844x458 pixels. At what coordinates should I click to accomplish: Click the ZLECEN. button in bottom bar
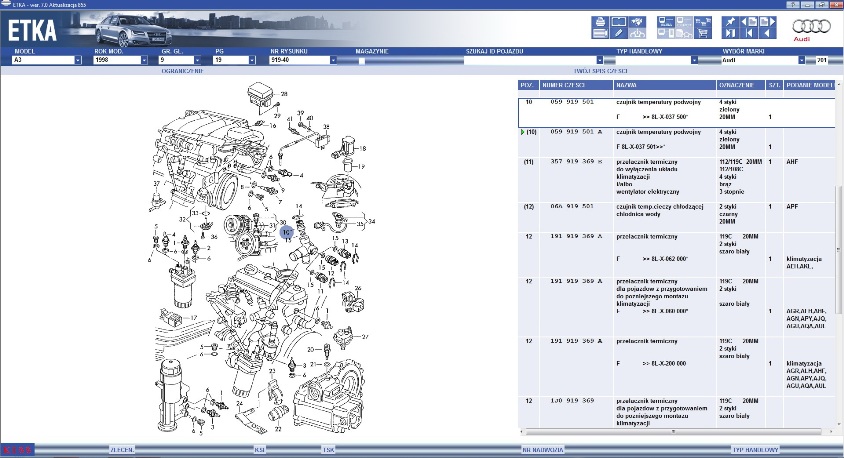pos(122,450)
